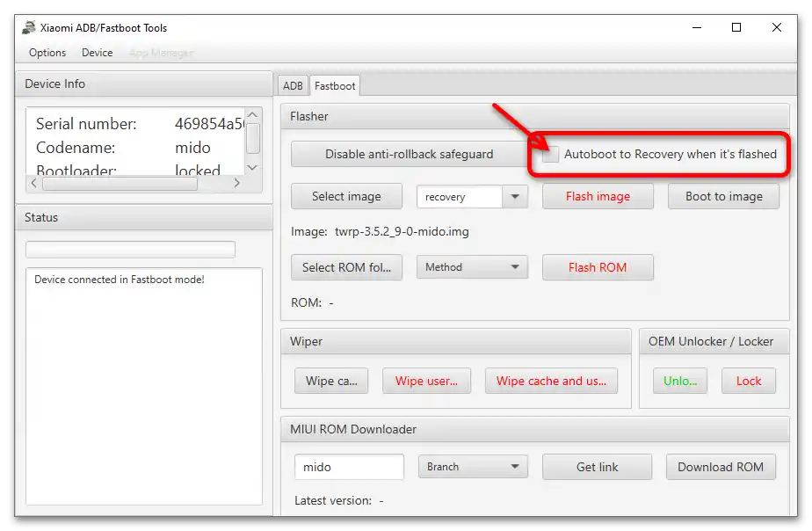Switch to the ADB tab
812x531 pixels.
pos(293,86)
